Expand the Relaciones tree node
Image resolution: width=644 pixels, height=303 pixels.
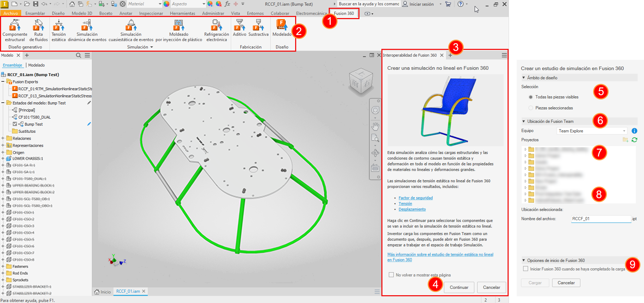(x=3, y=138)
